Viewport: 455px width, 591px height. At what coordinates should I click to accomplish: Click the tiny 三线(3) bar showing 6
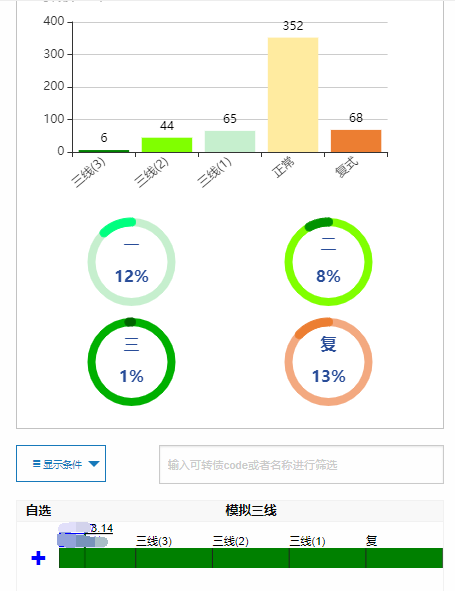pyautogui.click(x=104, y=151)
